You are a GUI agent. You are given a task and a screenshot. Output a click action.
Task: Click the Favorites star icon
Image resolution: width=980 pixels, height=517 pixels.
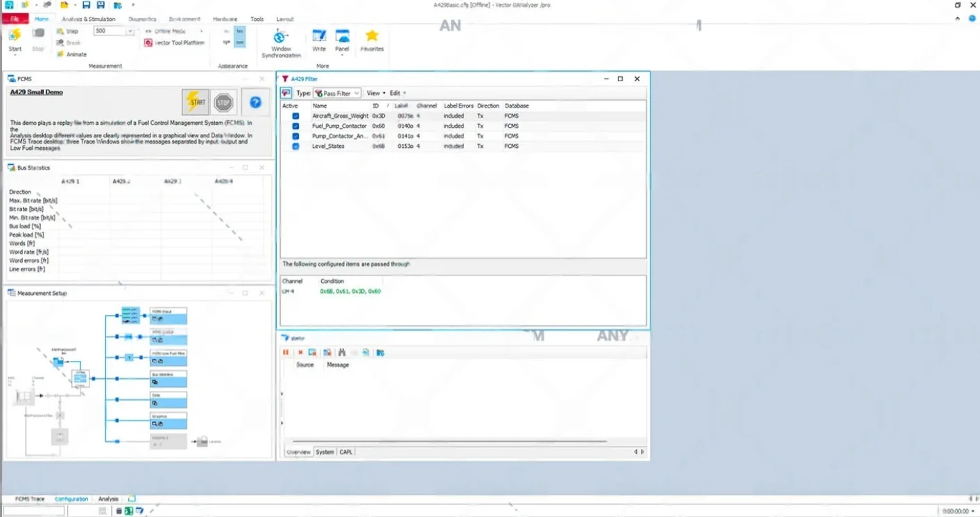click(x=372, y=35)
